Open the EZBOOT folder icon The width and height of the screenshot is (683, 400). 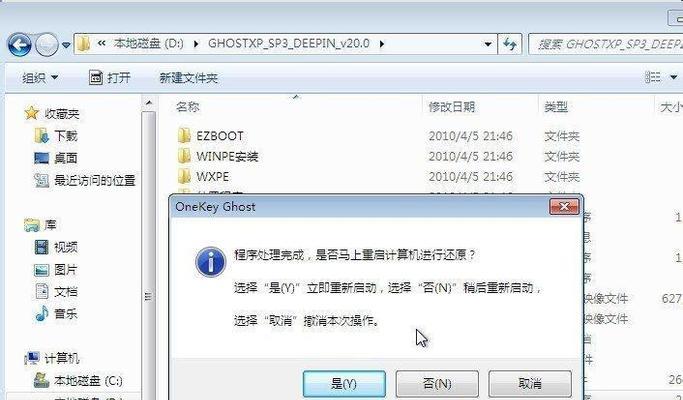pyautogui.click(x=184, y=136)
